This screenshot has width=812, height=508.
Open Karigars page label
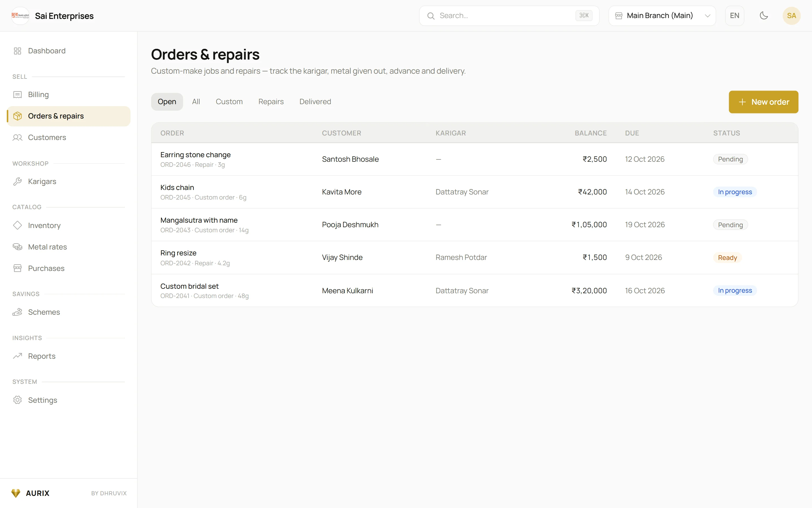[x=42, y=181]
